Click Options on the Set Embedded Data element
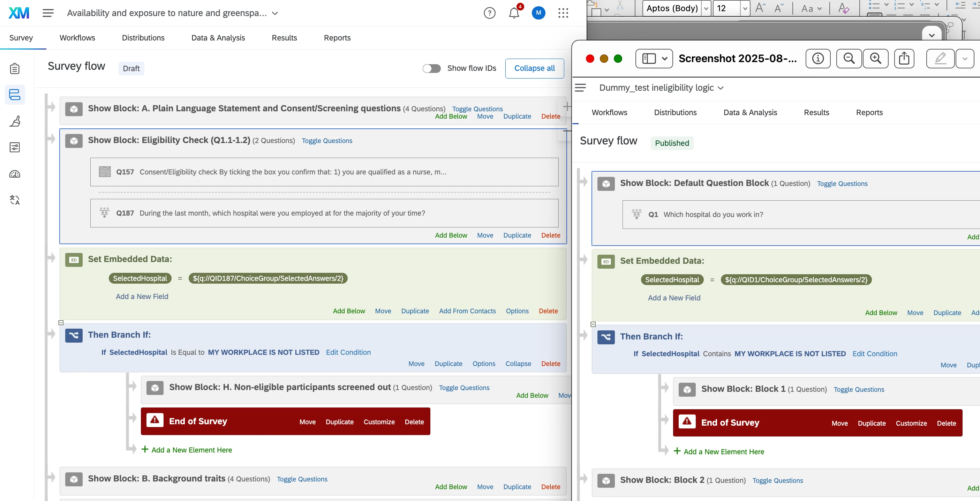This screenshot has width=980, height=501. click(x=517, y=311)
